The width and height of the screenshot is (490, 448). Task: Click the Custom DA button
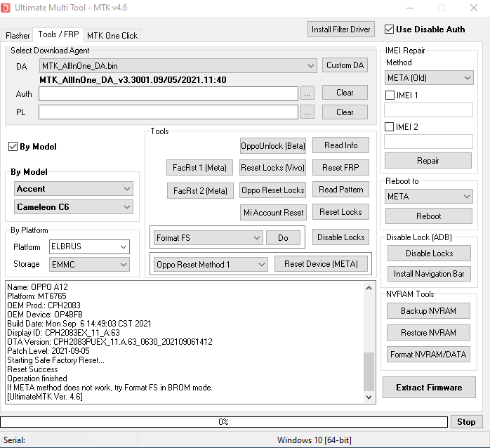click(x=345, y=65)
